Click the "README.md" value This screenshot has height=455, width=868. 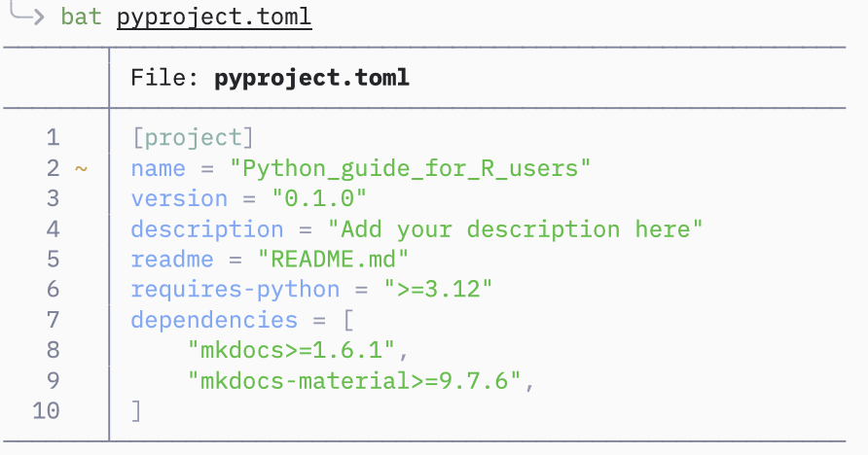coord(333,260)
